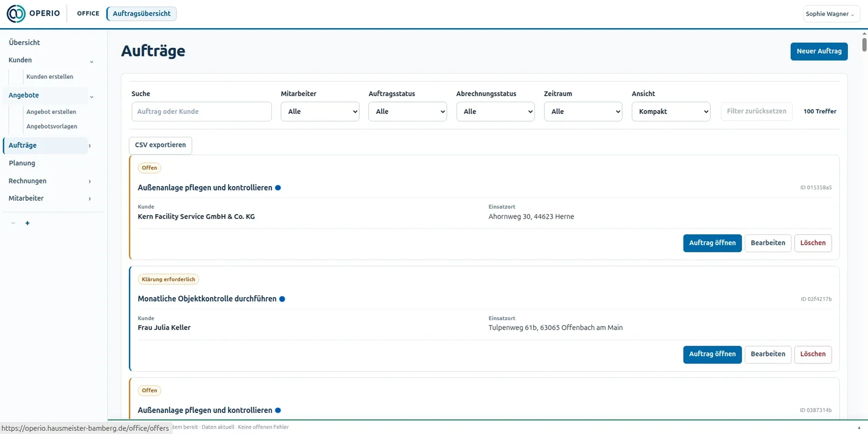Select Angebotsvorlagen in the sidebar
The image size is (868, 434).
pyautogui.click(x=52, y=126)
